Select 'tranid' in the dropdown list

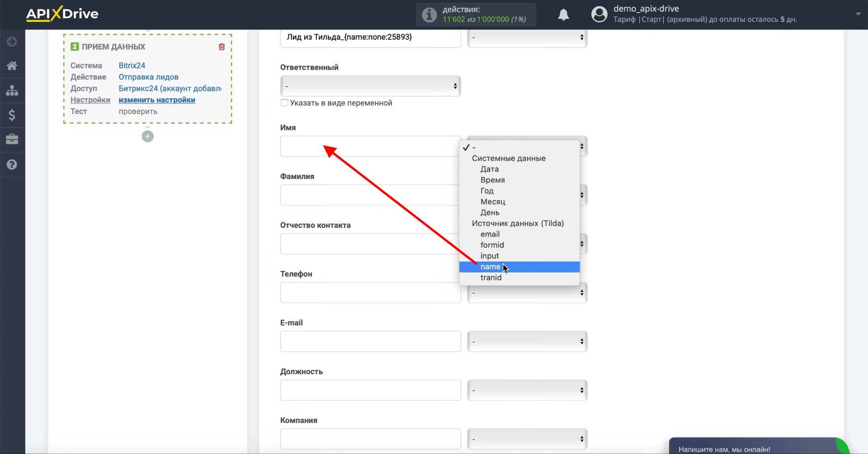pos(519,277)
